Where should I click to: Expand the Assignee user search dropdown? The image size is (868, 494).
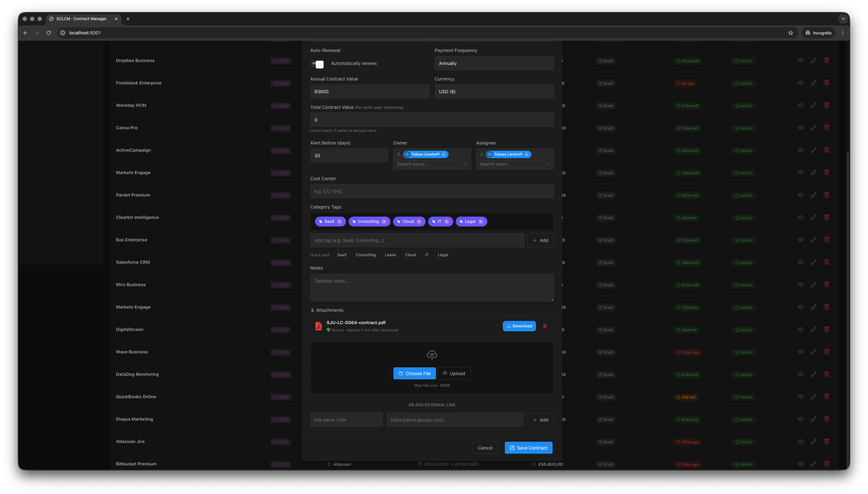click(548, 164)
